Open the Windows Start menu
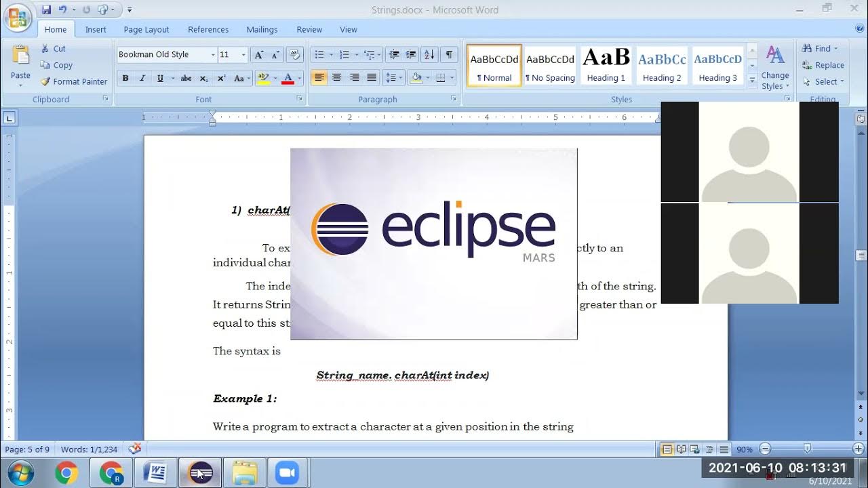Viewport: 868px width, 488px height. click(20, 473)
